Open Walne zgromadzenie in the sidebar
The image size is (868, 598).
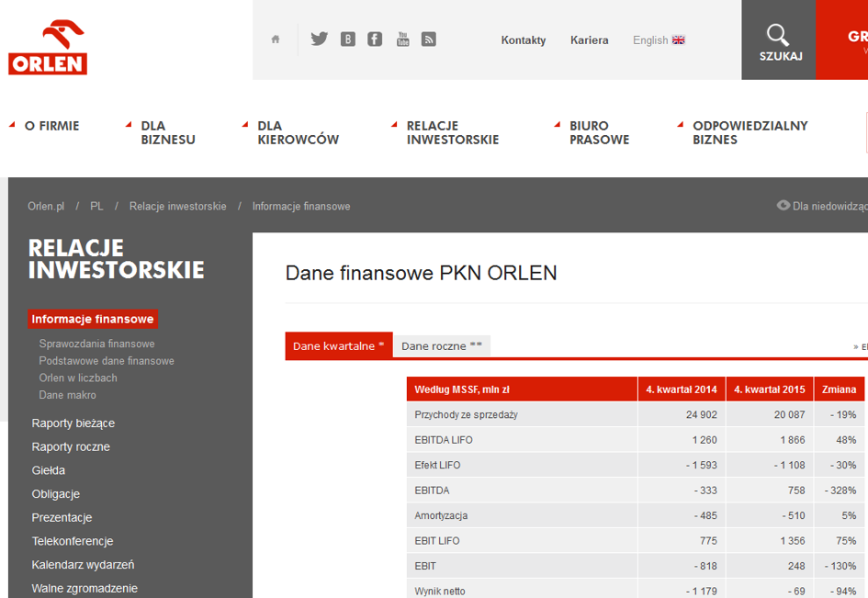(85, 588)
